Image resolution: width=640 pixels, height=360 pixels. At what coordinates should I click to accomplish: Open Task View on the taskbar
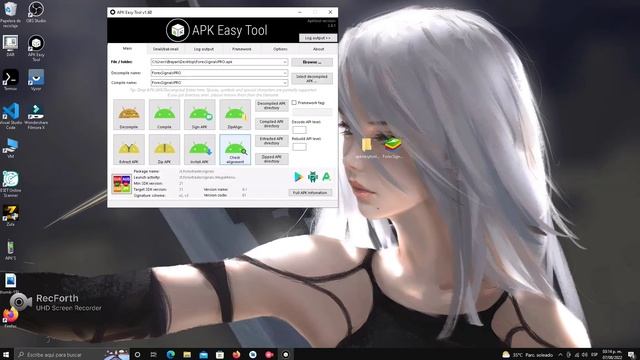tap(153, 354)
